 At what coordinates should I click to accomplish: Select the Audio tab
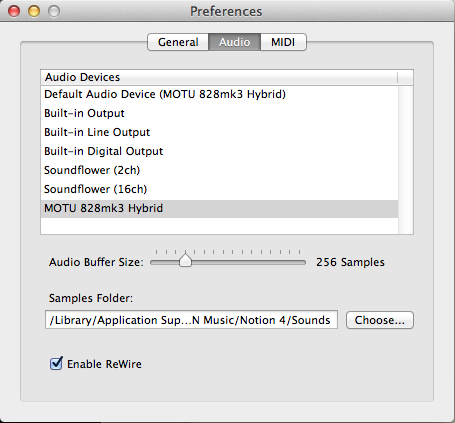[x=234, y=42]
